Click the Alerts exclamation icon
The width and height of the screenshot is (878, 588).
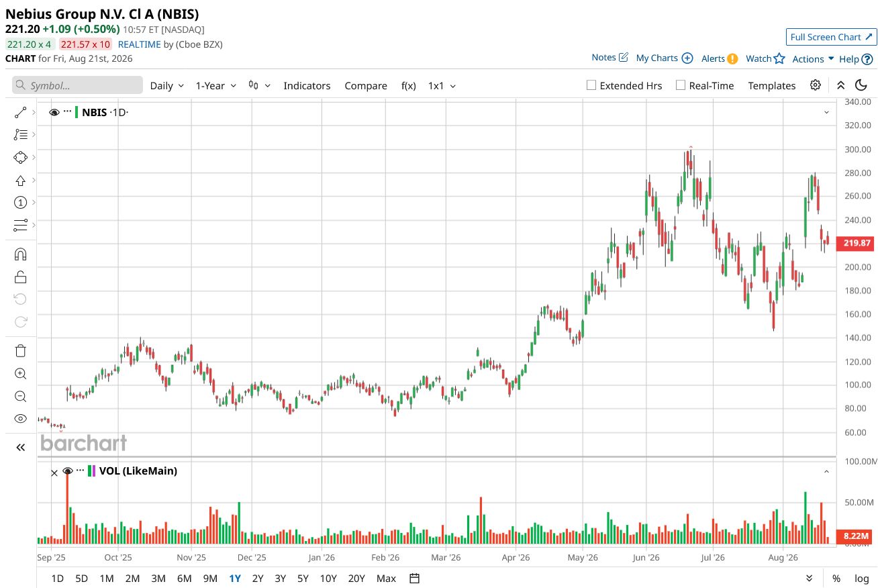[732, 58]
